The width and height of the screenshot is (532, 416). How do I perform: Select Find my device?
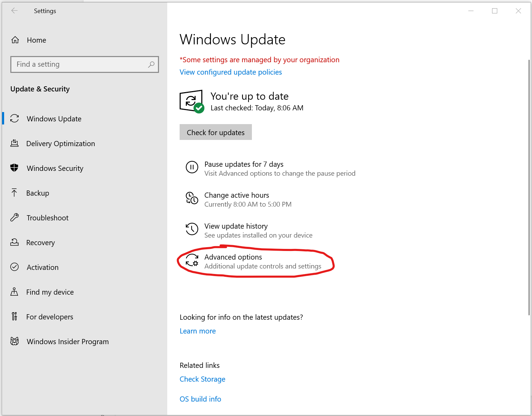tap(85, 292)
